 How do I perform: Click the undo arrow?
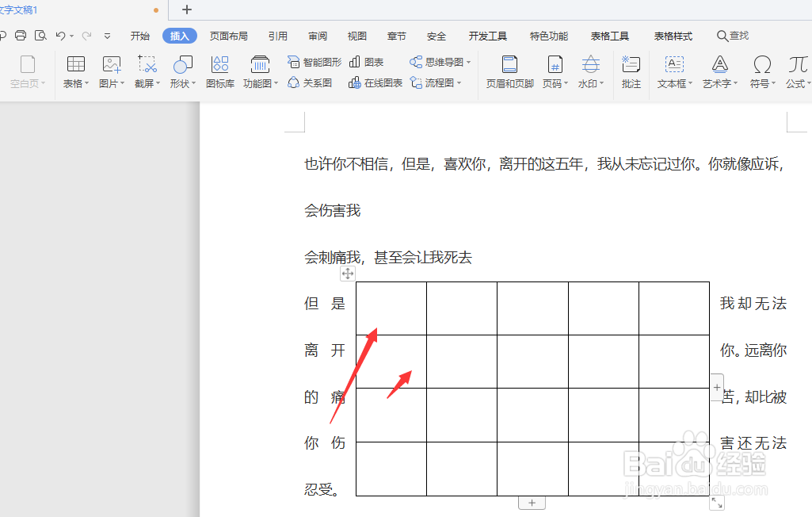click(x=61, y=35)
